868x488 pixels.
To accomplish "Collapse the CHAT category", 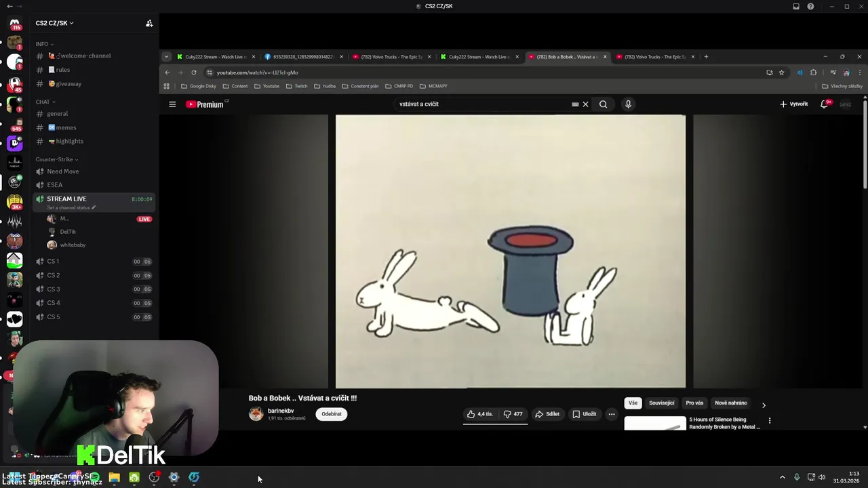I will point(45,102).
